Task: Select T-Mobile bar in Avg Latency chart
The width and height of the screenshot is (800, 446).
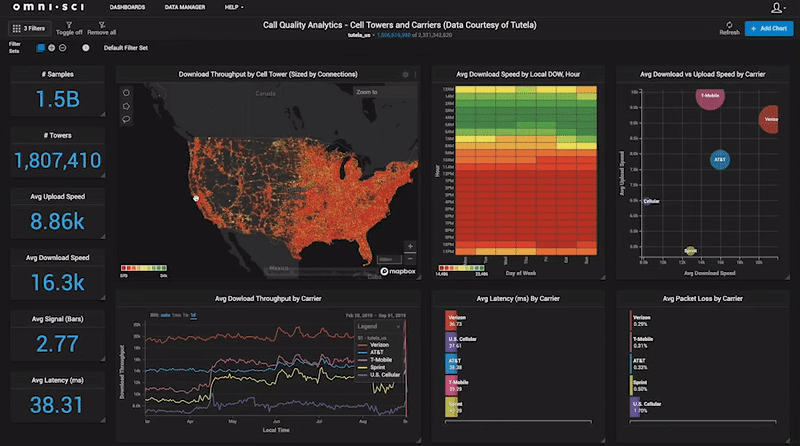Action: 451,385
